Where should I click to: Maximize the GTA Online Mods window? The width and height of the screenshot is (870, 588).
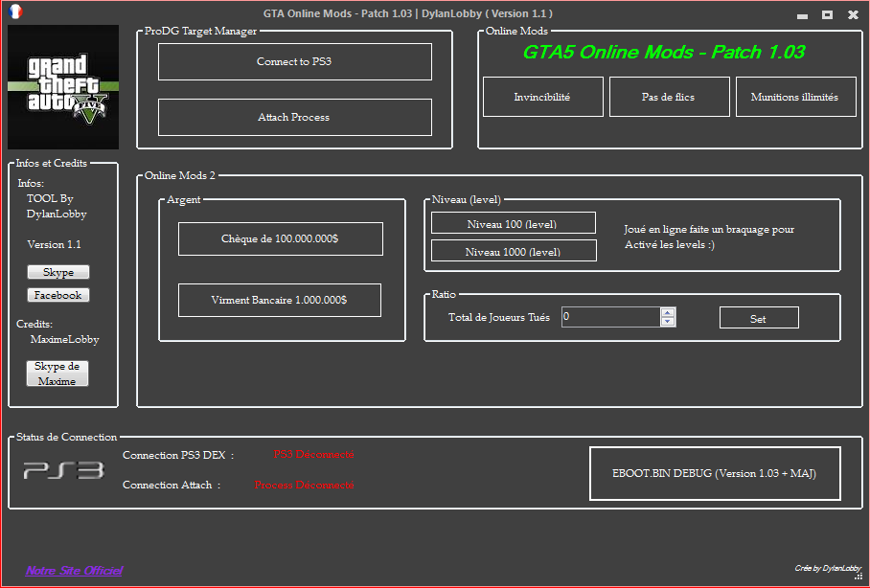(x=827, y=15)
